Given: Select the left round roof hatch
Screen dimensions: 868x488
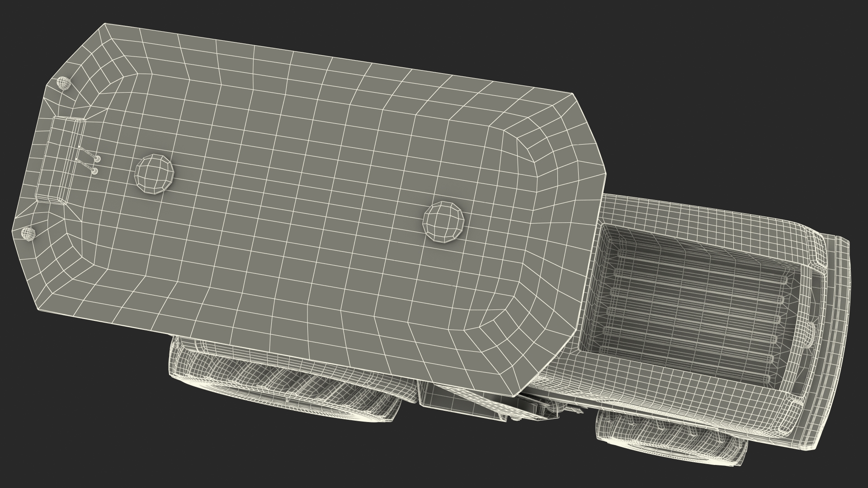Looking at the screenshot, I should click(155, 174).
